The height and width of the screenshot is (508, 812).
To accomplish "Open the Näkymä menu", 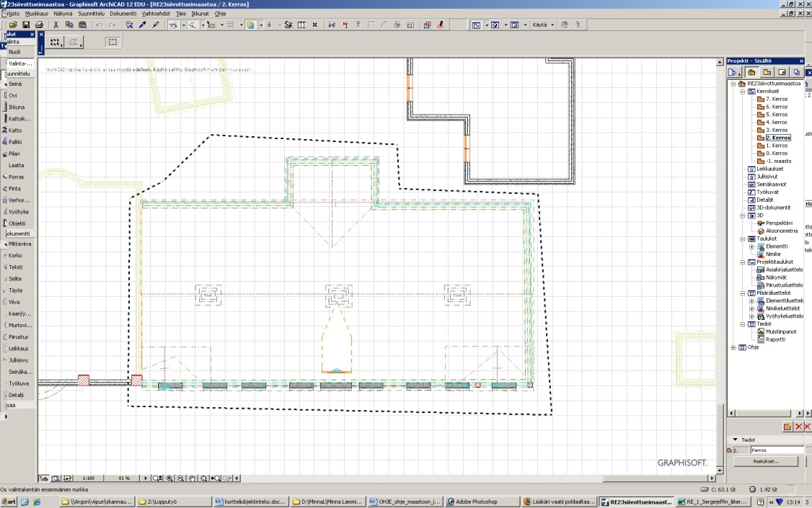I will point(63,14).
